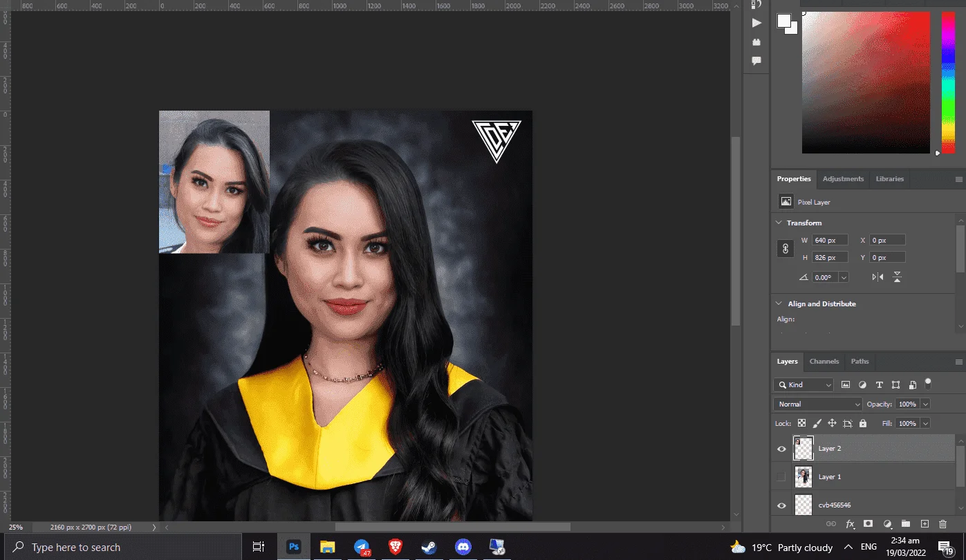966x560 pixels.
Task: Open status bar info arrow menu
Action: [154, 527]
